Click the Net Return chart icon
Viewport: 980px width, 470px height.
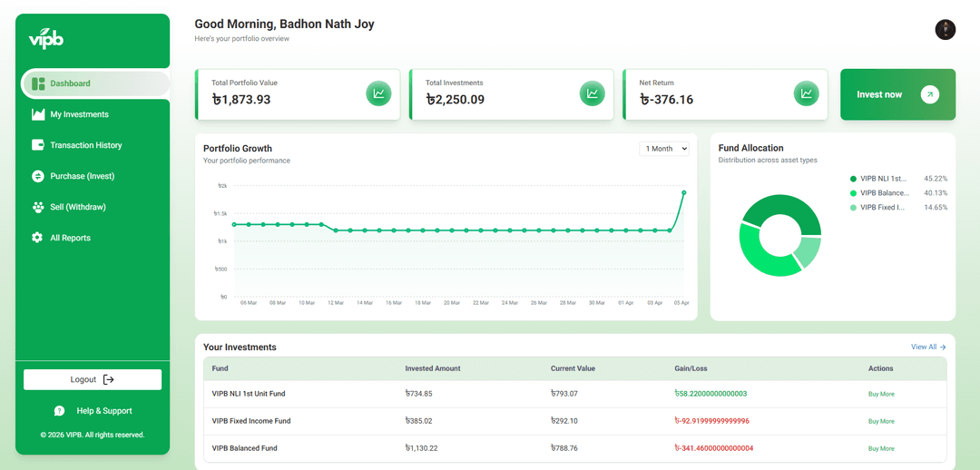pos(807,93)
